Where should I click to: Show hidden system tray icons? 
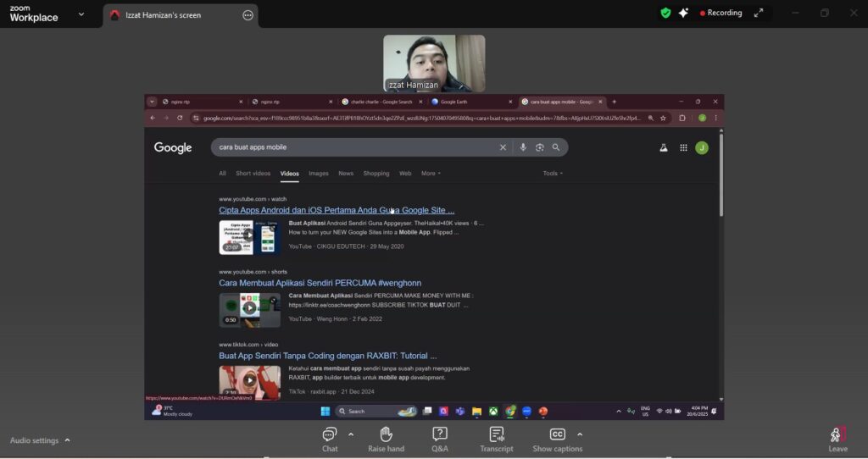click(618, 411)
